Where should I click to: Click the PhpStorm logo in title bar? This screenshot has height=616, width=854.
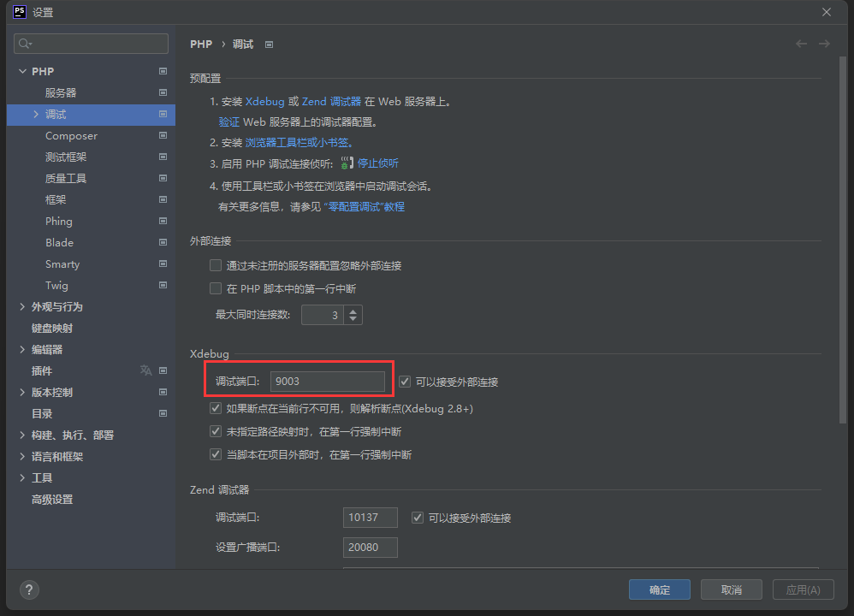pos(20,12)
